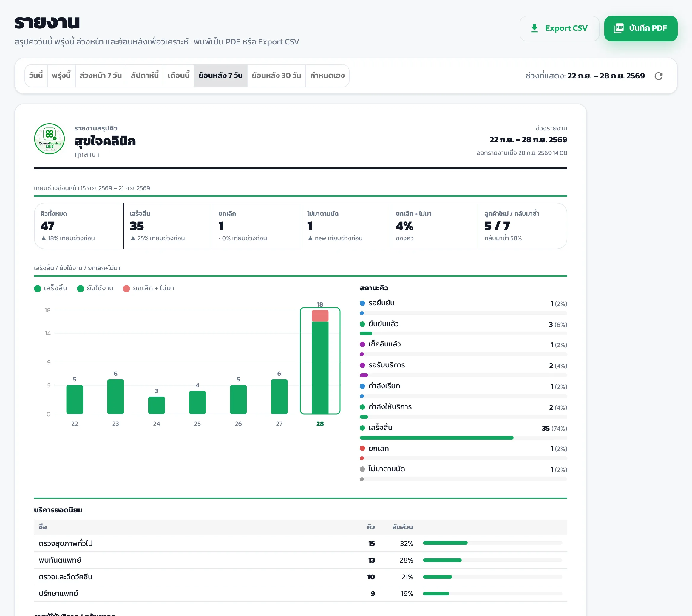Click the พบทันตแพทย์ service row
The width and height of the screenshot is (692, 616).
pos(301,560)
